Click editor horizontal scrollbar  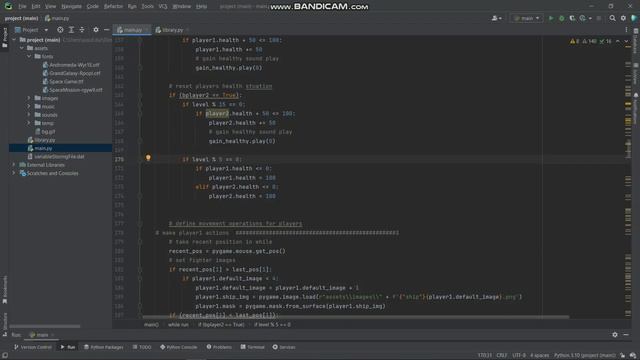[x=356, y=317]
